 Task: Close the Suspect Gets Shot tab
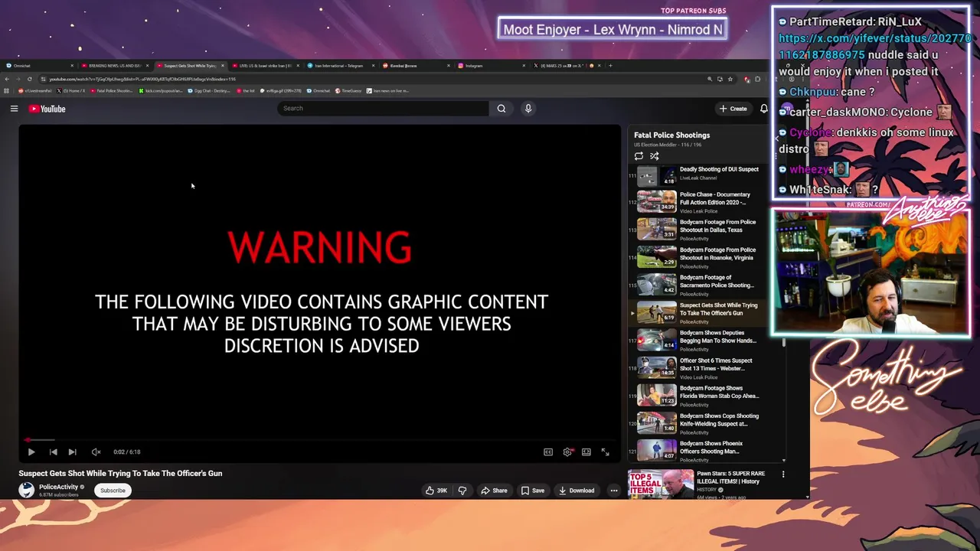point(223,66)
